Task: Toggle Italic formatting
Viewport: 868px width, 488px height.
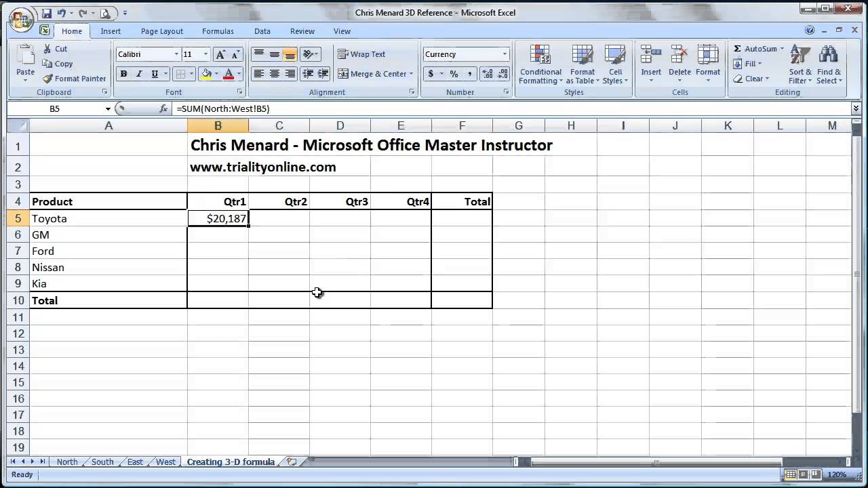Action: coord(139,74)
